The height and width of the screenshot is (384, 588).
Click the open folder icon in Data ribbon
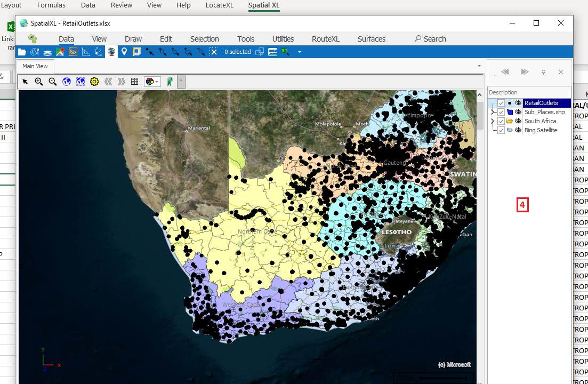point(22,52)
